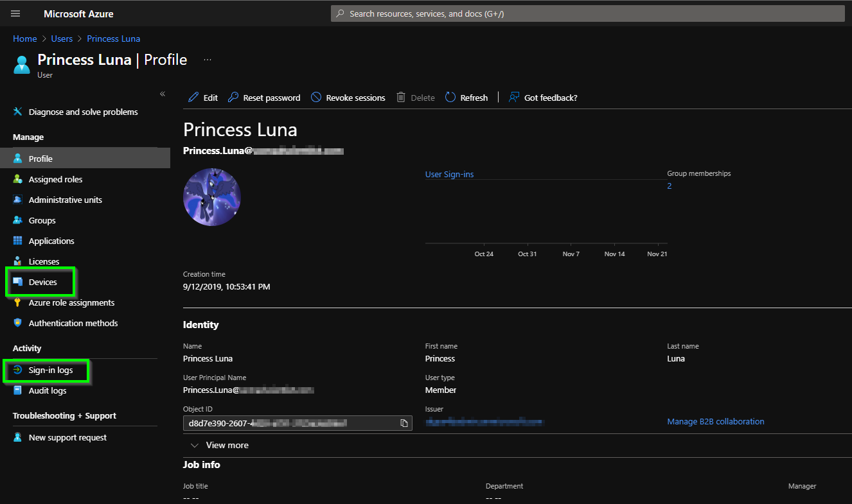Click the Princess Luna user avatar icon in header
Image resolution: width=852 pixels, height=504 pixels.
22,65
